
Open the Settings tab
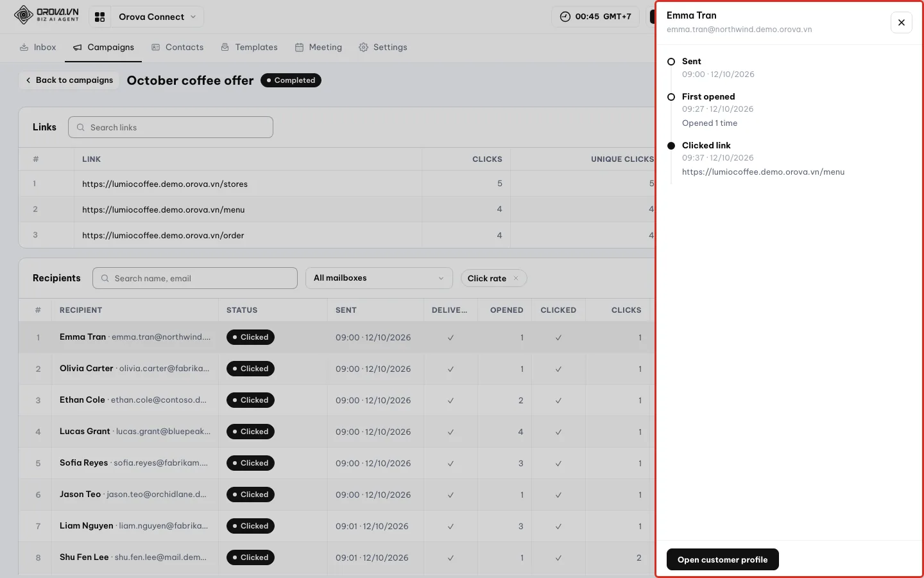pos(382,48)
